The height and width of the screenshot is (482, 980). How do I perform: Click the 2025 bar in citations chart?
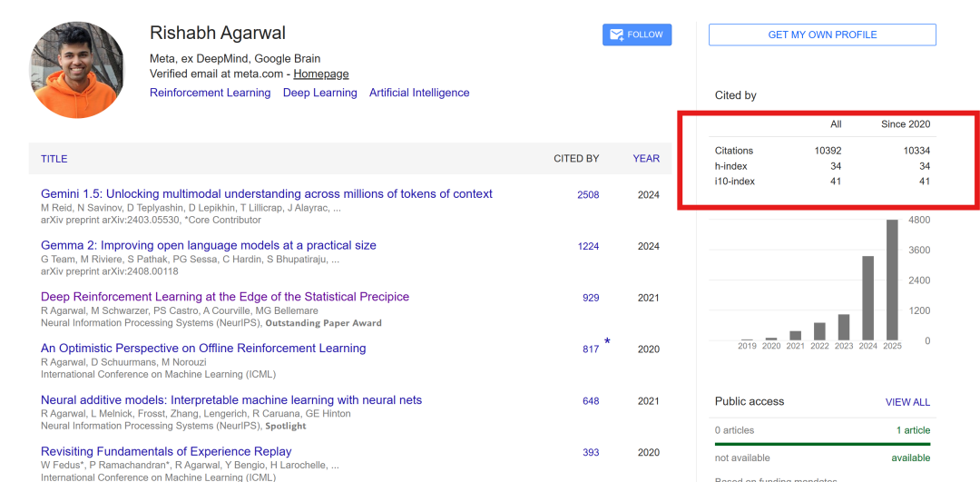pyautogui.click(x=892, y=280)
